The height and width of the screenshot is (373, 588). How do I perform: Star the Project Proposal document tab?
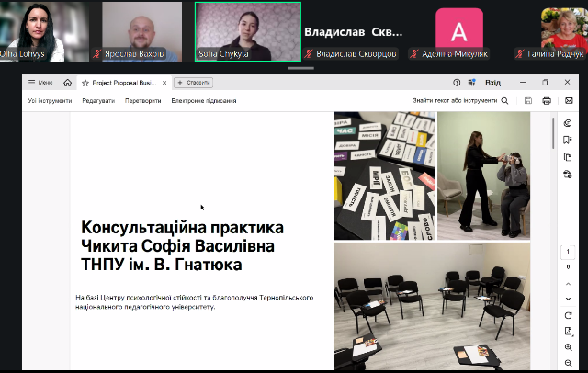coord(85,83)
